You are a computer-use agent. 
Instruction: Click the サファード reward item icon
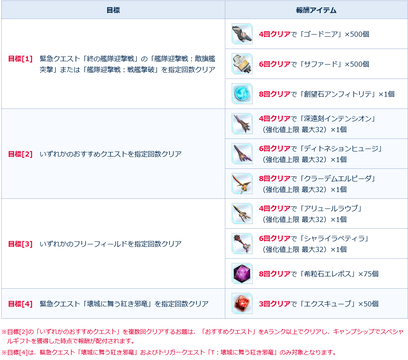pos(242,64)
